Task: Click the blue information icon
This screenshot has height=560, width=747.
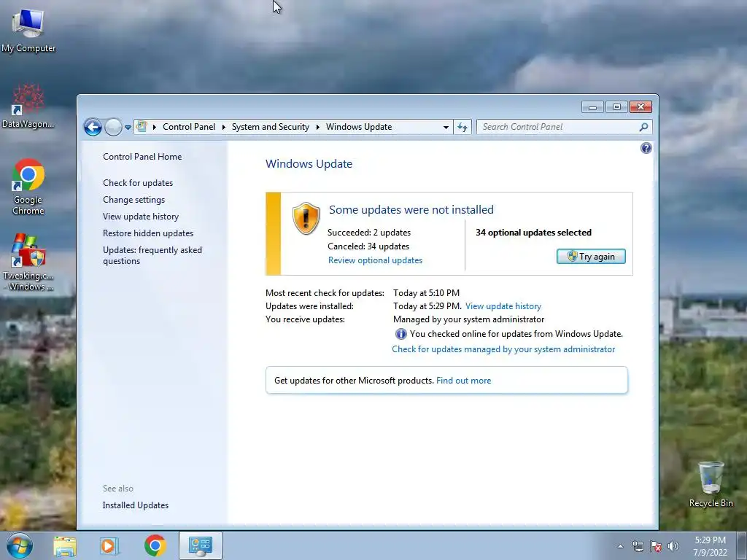Action: [x=401, y=334]
